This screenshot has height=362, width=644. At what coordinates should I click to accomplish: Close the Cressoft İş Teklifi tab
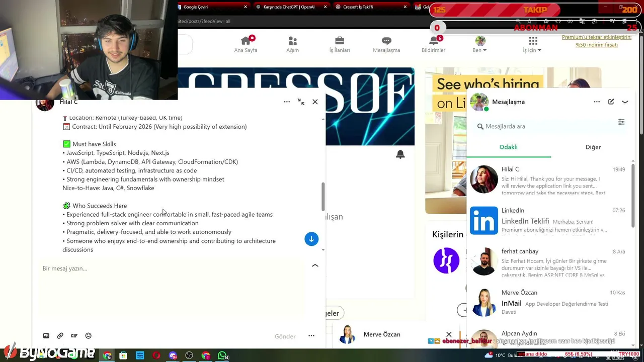(x=406, y=7)
